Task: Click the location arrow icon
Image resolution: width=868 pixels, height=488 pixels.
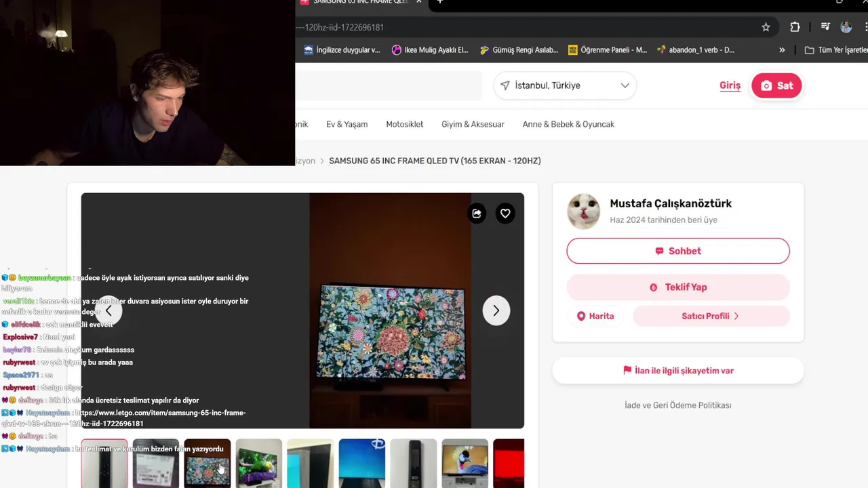Action: [505, 85]
